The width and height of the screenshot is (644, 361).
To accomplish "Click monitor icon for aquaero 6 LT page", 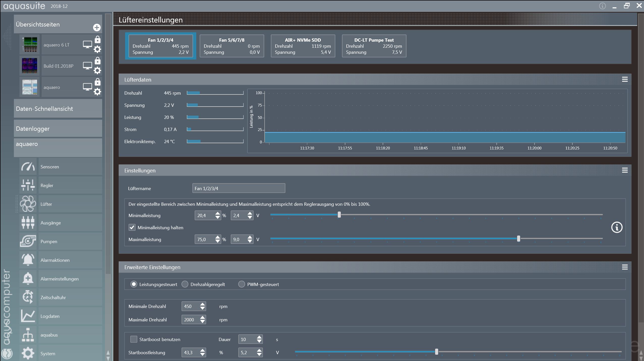I will [x=88, y=45].
